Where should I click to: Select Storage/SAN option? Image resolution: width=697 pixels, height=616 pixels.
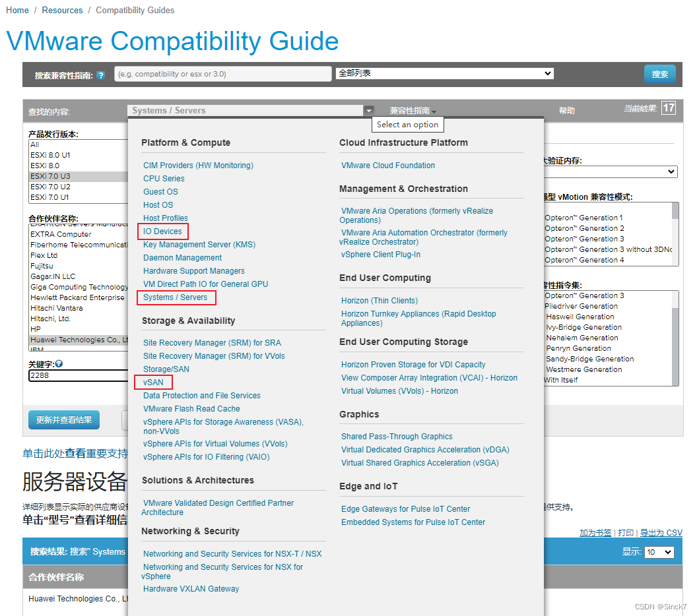(166, 369)
